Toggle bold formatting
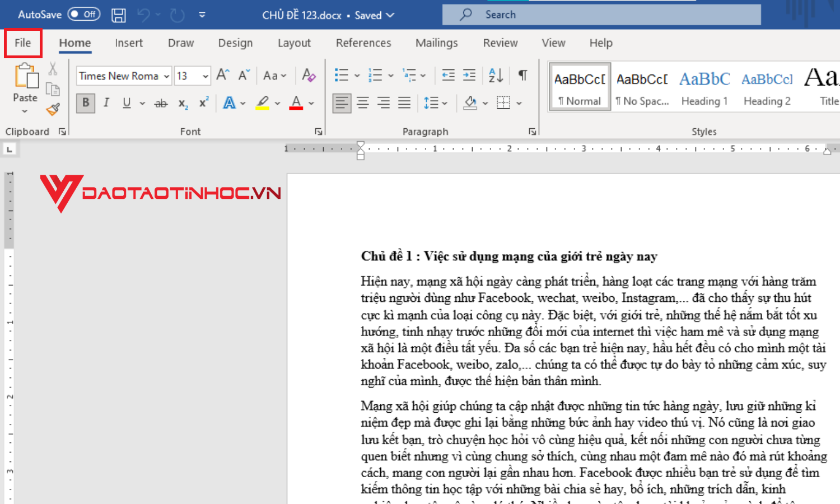 click(x=85, y=102)
